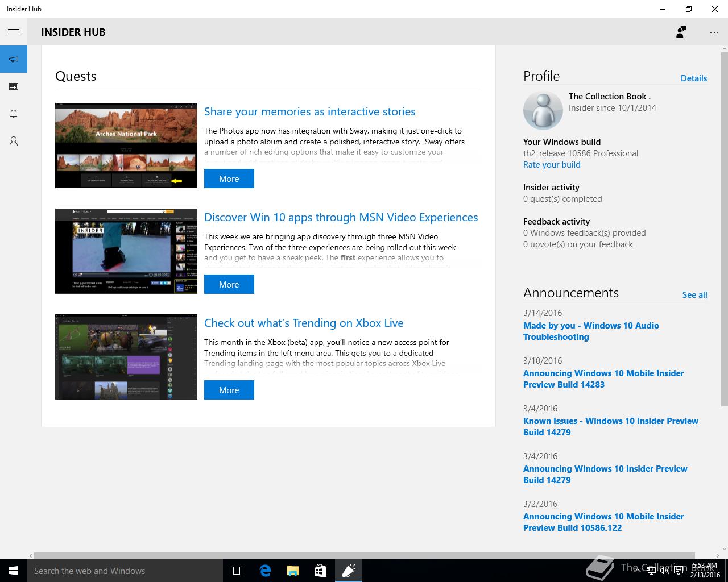Open Task View on the taskbar
The height and width of the screenshot is (582, 728).
(237, 571)
